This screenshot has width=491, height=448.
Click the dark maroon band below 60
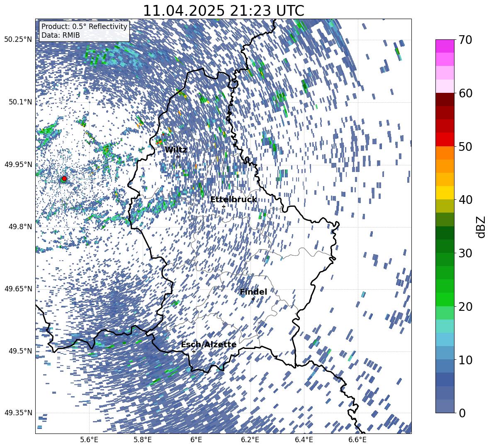(x=445, y=99)
